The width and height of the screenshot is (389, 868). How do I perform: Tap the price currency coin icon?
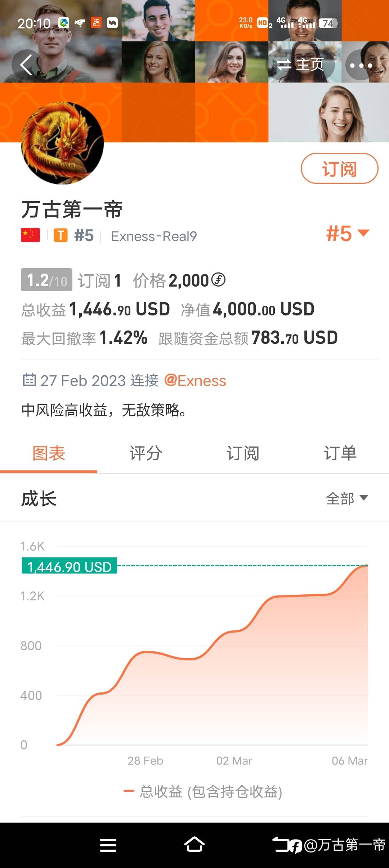click(x=218, y=280)
